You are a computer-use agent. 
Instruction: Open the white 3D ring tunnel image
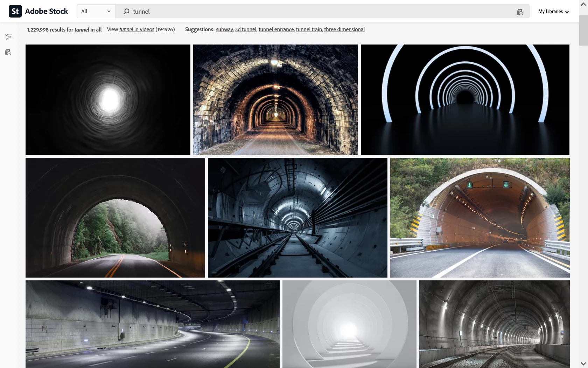pyautogui.click(x=349, y=324)
